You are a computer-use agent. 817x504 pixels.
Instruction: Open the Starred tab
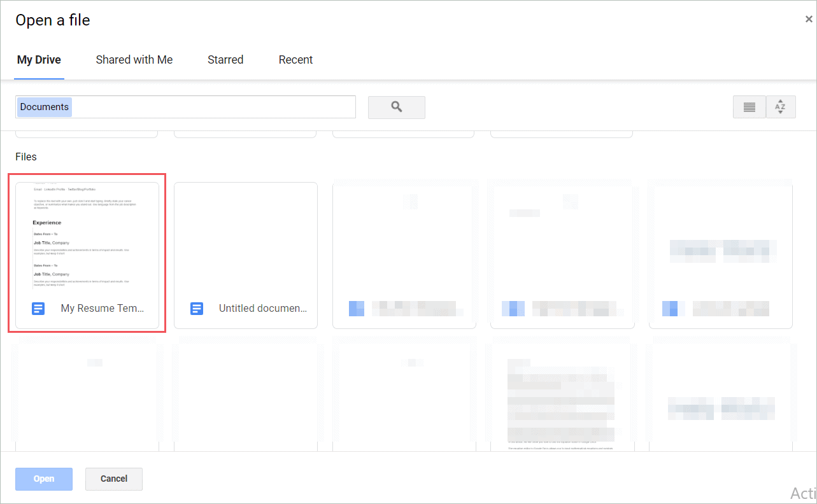[x=225, y=59]
